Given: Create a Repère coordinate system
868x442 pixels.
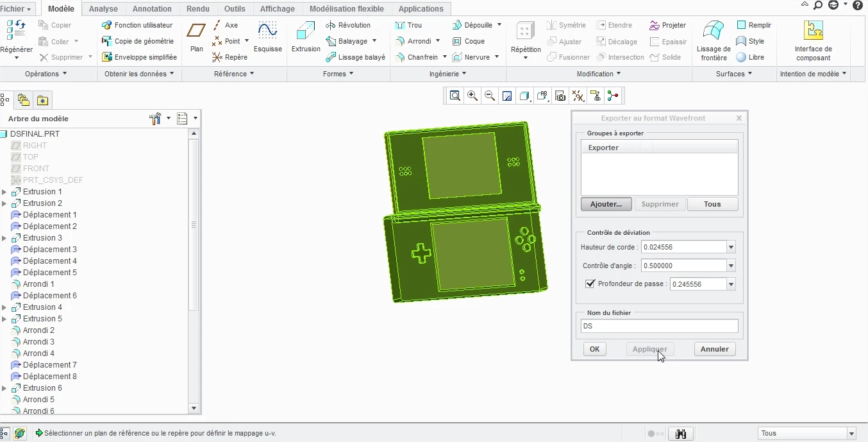Looking at the screenshot, I should click(230, 57).
